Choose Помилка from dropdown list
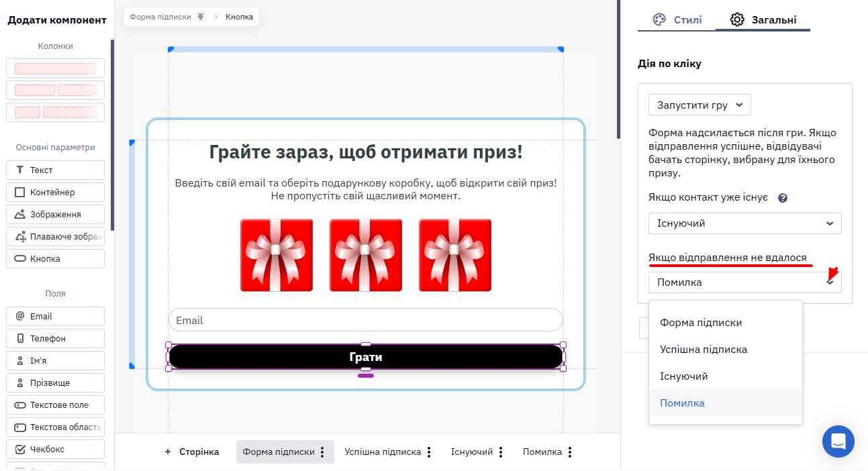868x471 pixels. coord(726,403)
